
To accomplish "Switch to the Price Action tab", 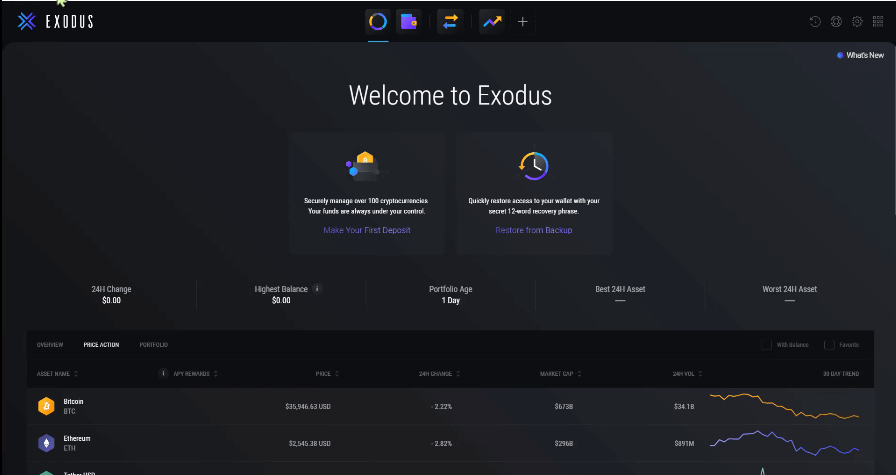I will point(101,345).
